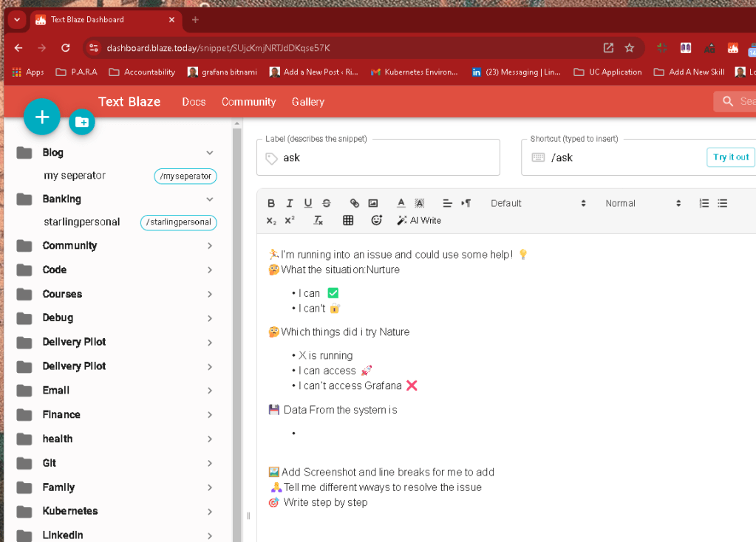Apply subscript formatting
The width and height of the screenshot is (756, 542).
[271, 221]
